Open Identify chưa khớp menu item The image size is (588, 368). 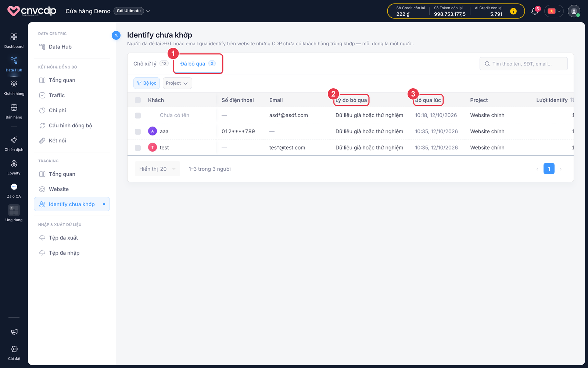click(x=72, y=204)
